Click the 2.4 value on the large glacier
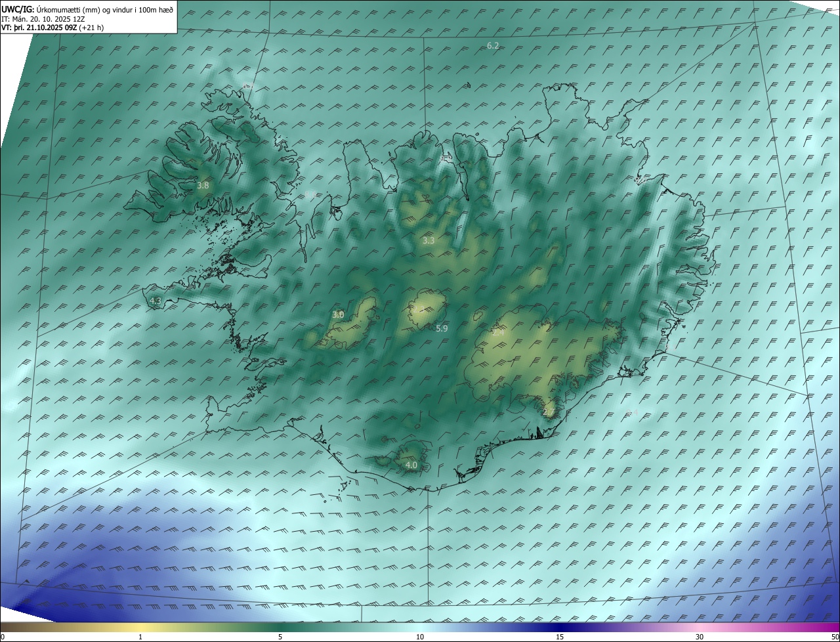 [498, 333]
